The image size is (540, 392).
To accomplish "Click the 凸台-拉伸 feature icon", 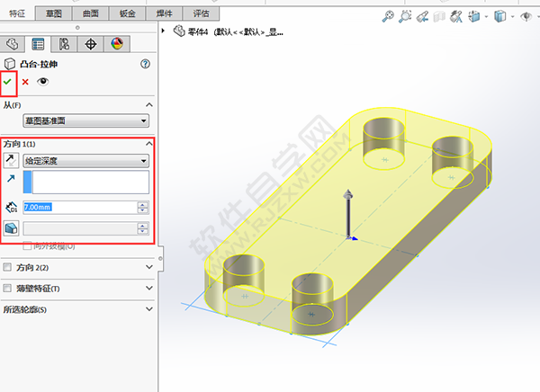I will coord(10,64).
